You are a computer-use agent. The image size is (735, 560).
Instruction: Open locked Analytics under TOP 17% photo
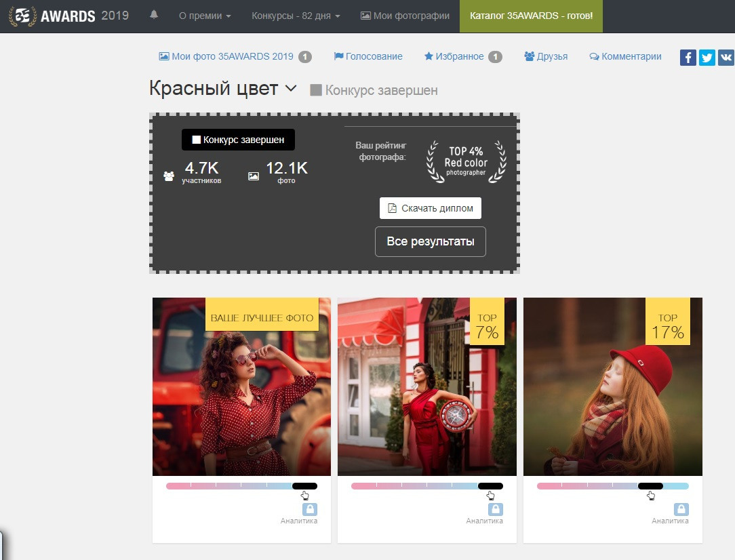(x=681, y=510)
